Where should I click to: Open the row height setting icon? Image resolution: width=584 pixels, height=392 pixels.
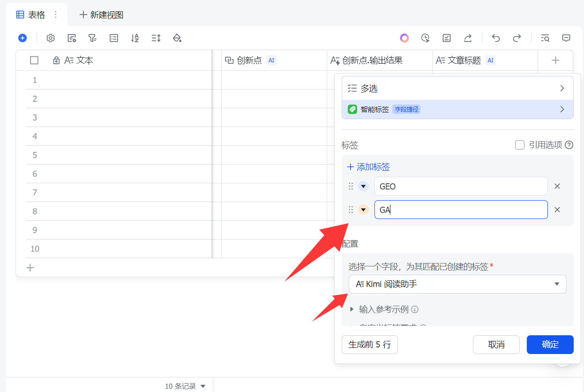point(156,38)
